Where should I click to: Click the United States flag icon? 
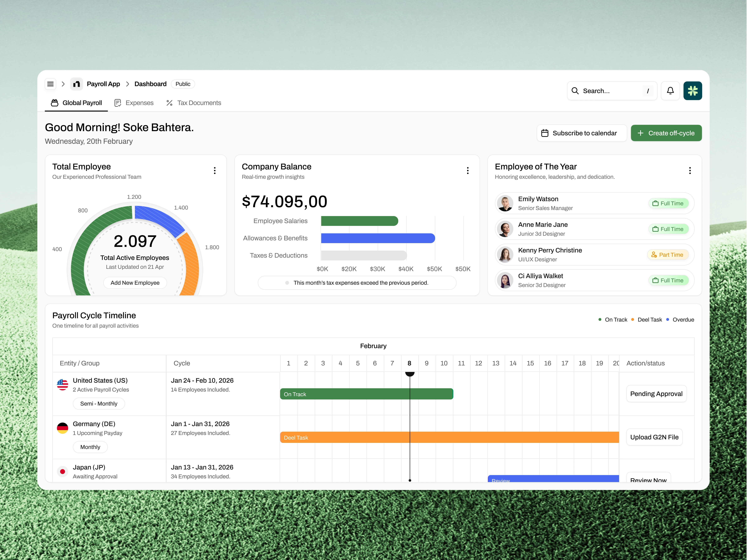point(62,385)
